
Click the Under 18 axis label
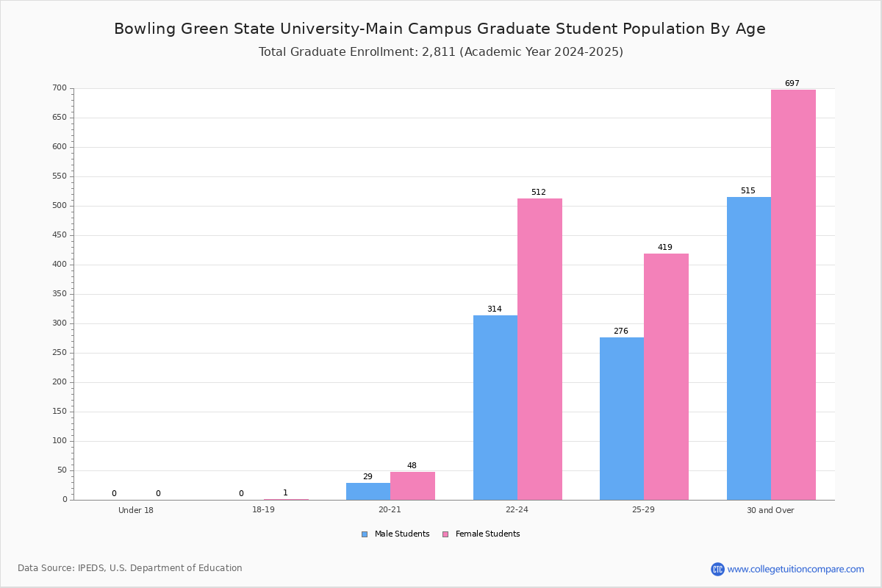coord(136,510)
